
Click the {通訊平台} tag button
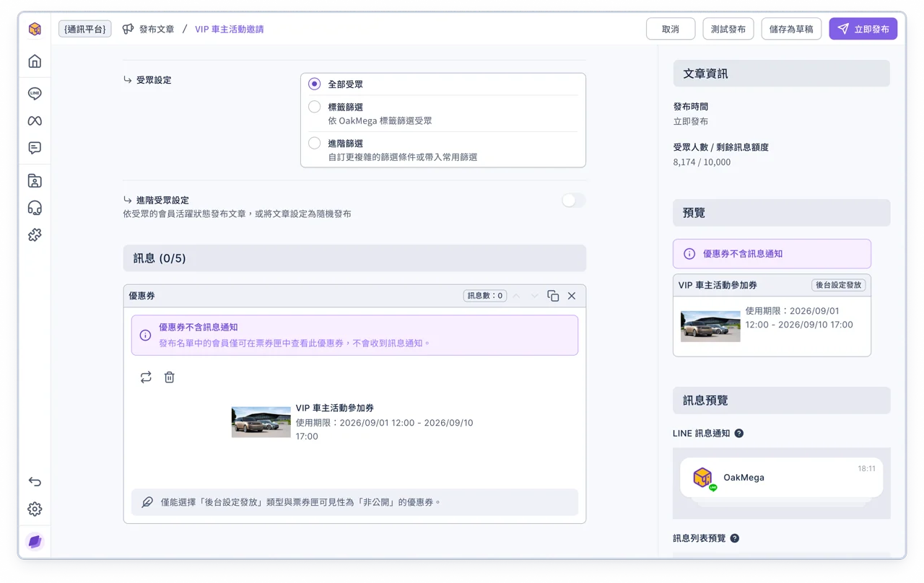click(85, 29)
